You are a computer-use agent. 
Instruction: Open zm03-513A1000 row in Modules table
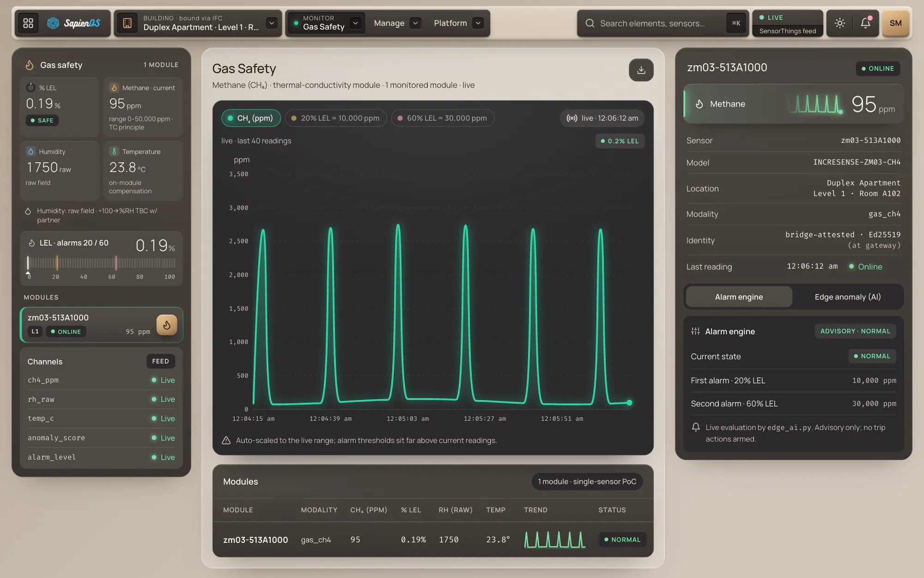click(x=433, y=540)
